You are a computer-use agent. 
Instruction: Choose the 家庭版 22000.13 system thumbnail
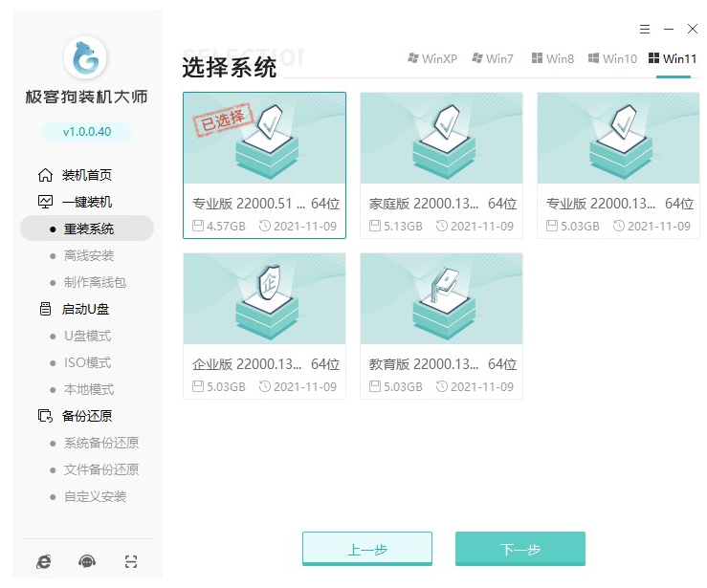click(441, 138)
